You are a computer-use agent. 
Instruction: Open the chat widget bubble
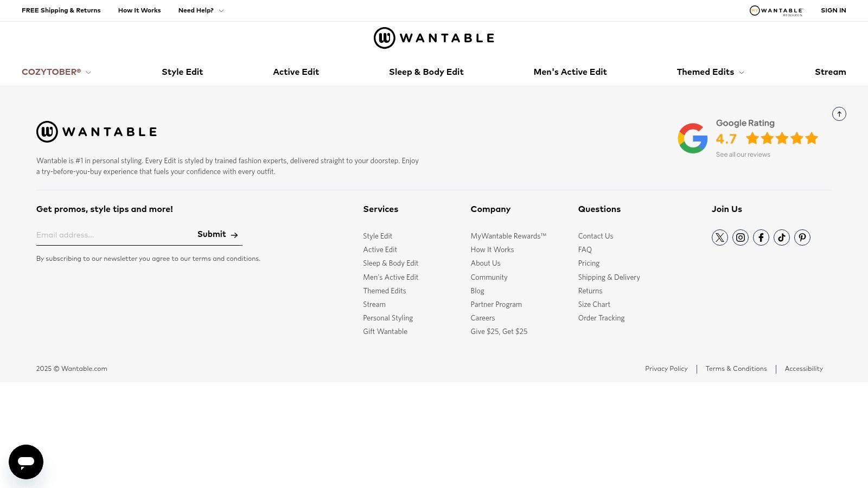pos(25,461)
